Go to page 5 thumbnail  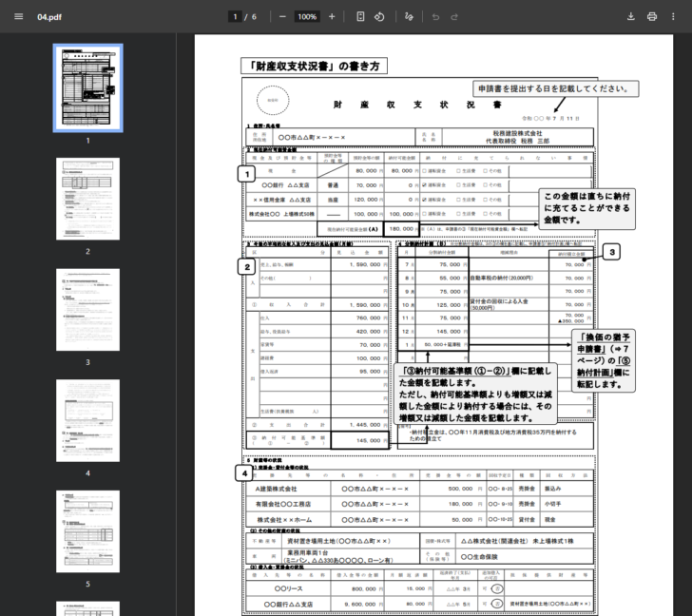click(87, 531)
